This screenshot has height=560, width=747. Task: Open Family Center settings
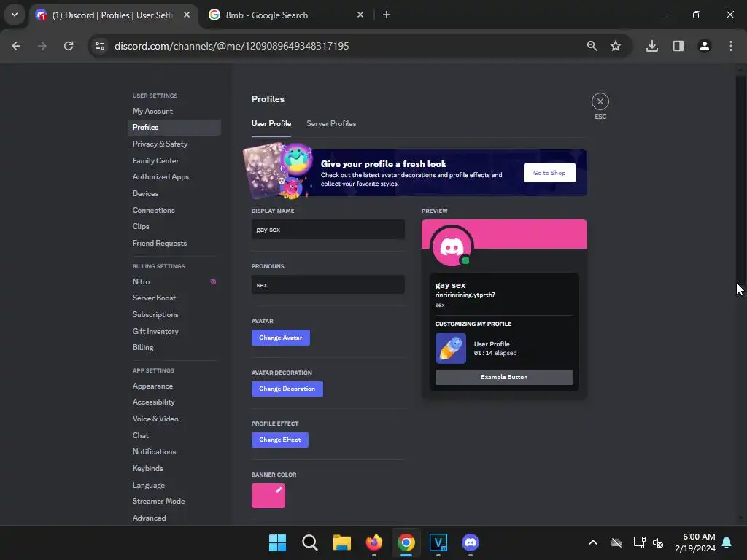pos(174,160)
